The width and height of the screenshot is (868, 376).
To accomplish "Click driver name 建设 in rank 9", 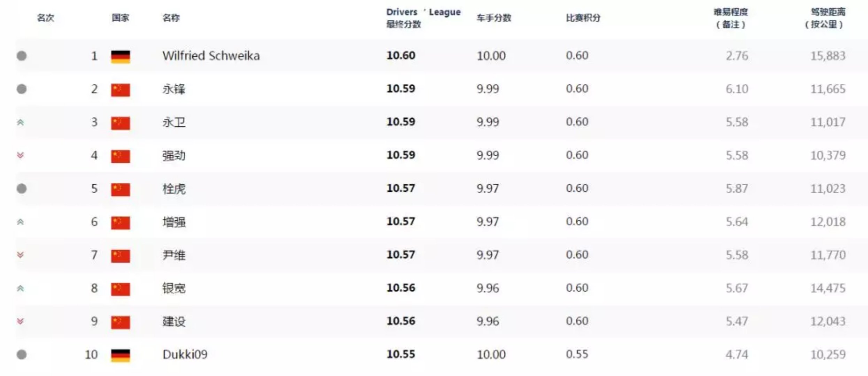I will (x=174, y=321).
